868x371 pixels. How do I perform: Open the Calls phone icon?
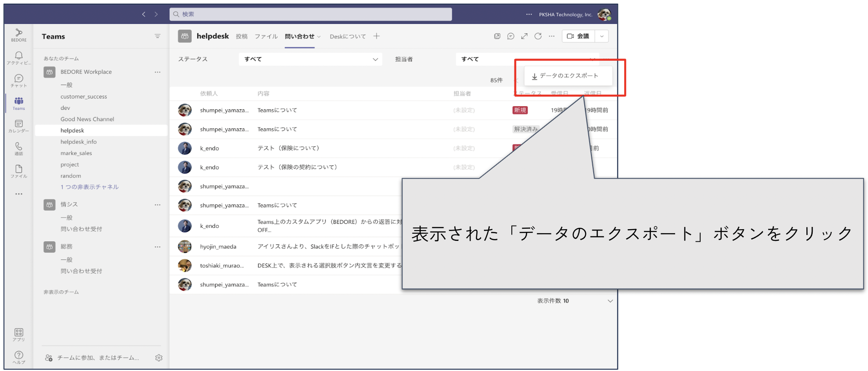pyautogui.click(x=18, y=149)
